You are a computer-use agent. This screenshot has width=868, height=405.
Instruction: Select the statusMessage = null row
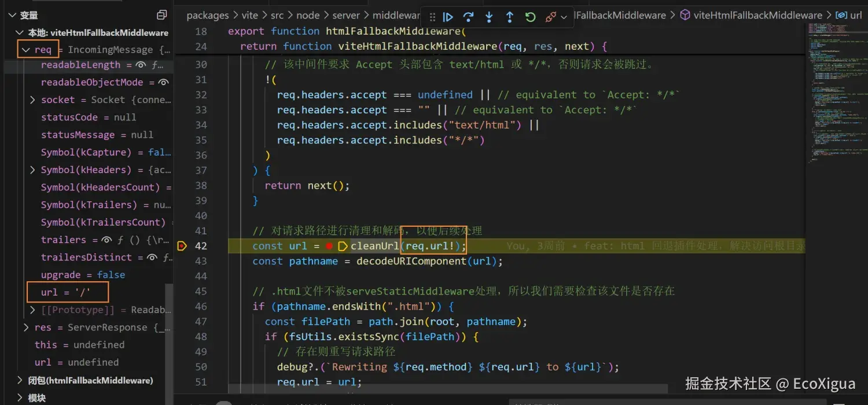tap(89, 135)
